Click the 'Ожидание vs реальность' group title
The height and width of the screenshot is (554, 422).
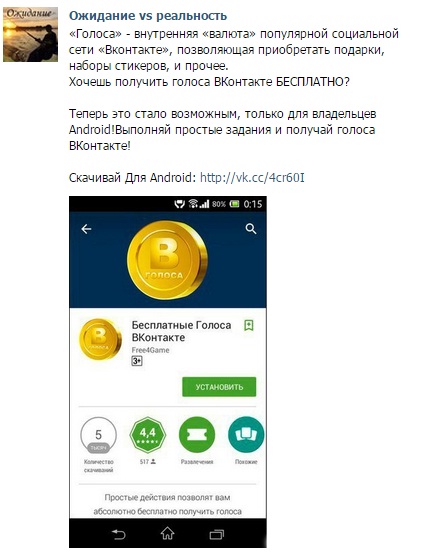point(148,16)
